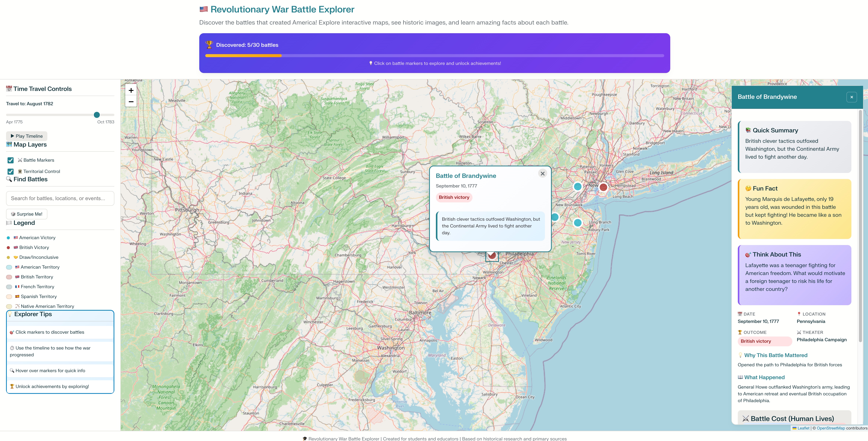Click the teal marker near Long Branch
This screenshot has height=441, width=868.
[x=578, y=222]
